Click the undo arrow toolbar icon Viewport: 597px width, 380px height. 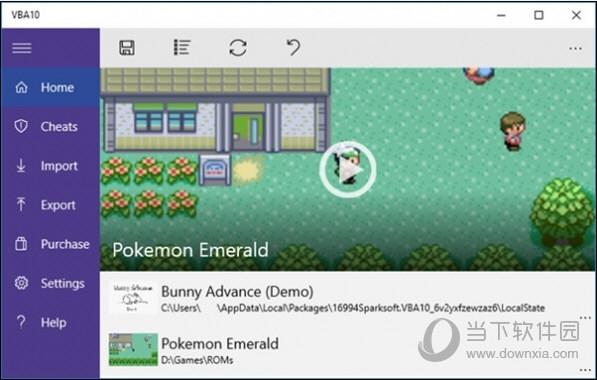(x=293, y=48)
